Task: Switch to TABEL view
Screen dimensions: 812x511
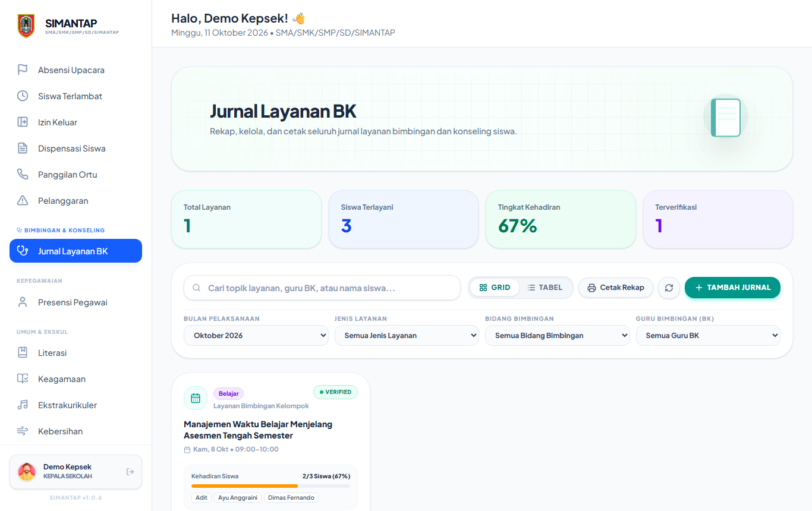Action: pyautogui.click(x=545, y=288)
